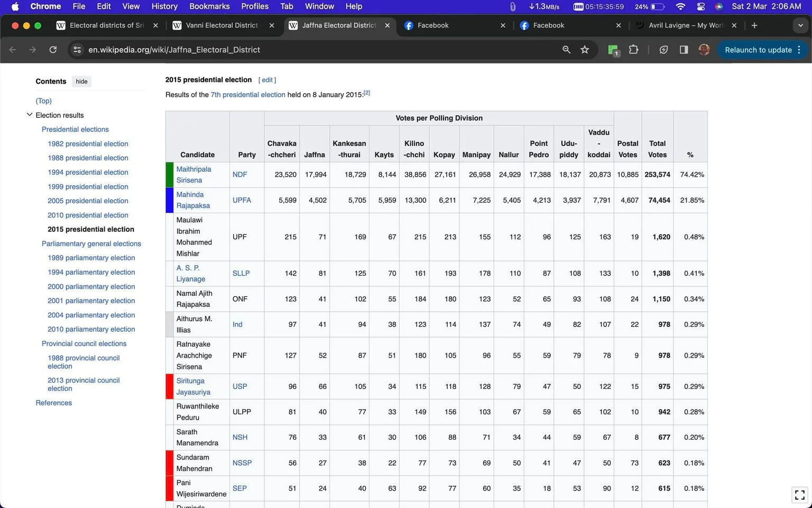This screenshot has height=508, width=812.
Task: Open the NSSP party link
Action: tap(242, 462)
